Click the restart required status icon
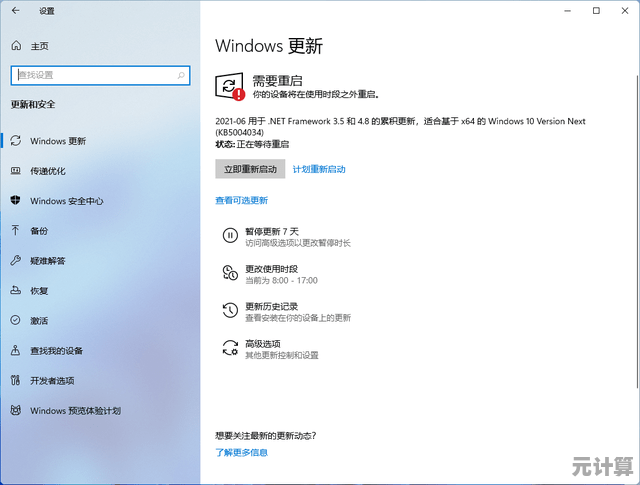The image size is (640, 485). (x=230, y=87)
